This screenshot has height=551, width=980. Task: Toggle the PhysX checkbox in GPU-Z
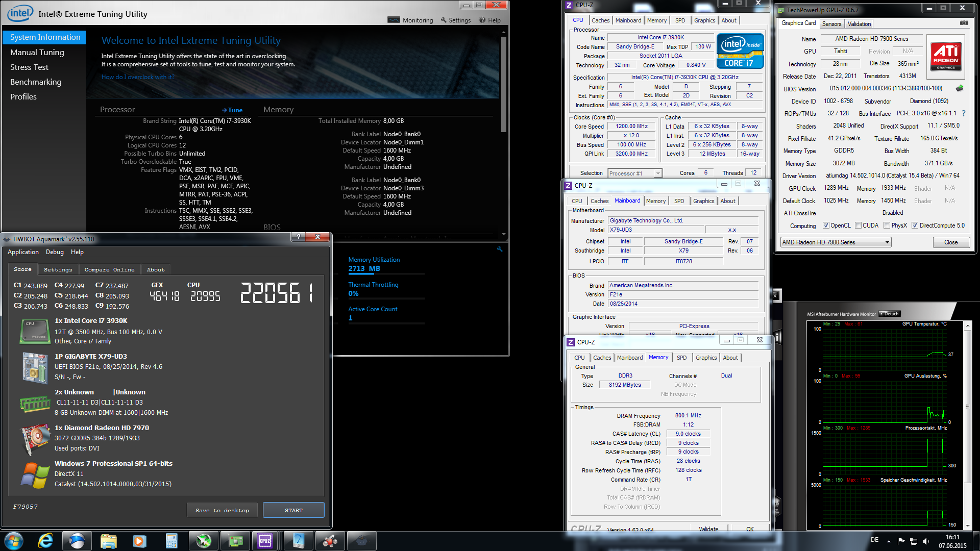(x=887, y=226)
